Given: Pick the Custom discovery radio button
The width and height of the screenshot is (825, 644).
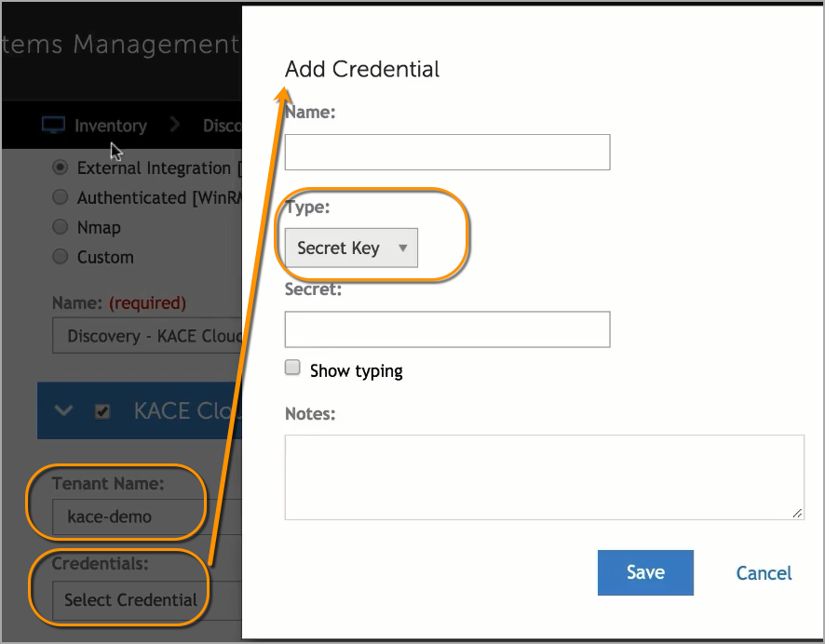Looking at the screenshot, I should tap(61, 257).
